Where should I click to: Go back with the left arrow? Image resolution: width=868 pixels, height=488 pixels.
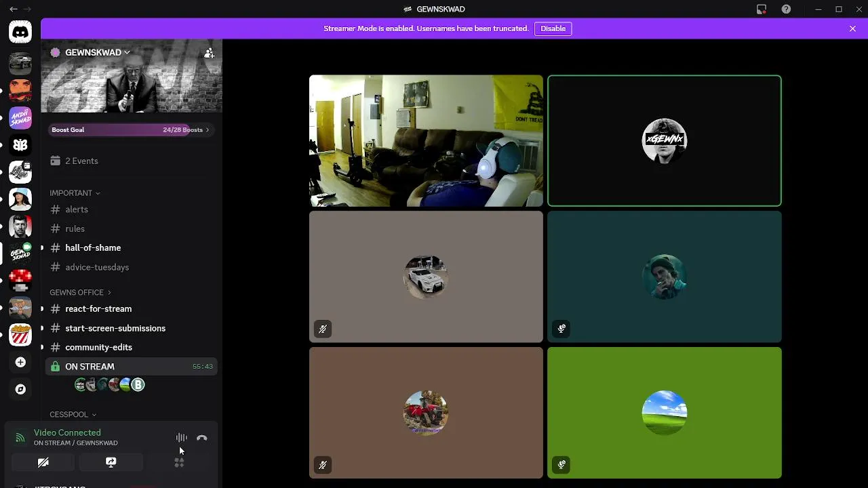coord(13,9)
